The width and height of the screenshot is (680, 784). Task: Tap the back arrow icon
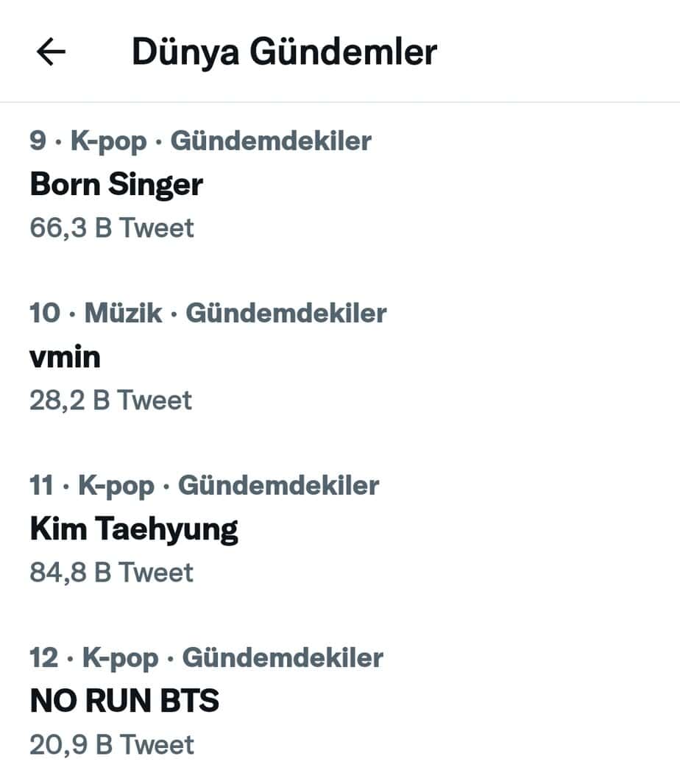51,52
